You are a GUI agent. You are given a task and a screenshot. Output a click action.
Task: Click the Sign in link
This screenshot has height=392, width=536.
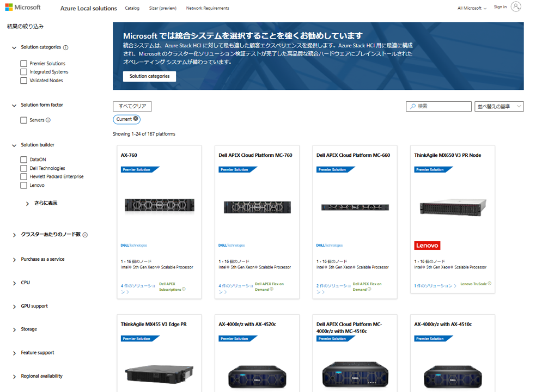(500, 7)
